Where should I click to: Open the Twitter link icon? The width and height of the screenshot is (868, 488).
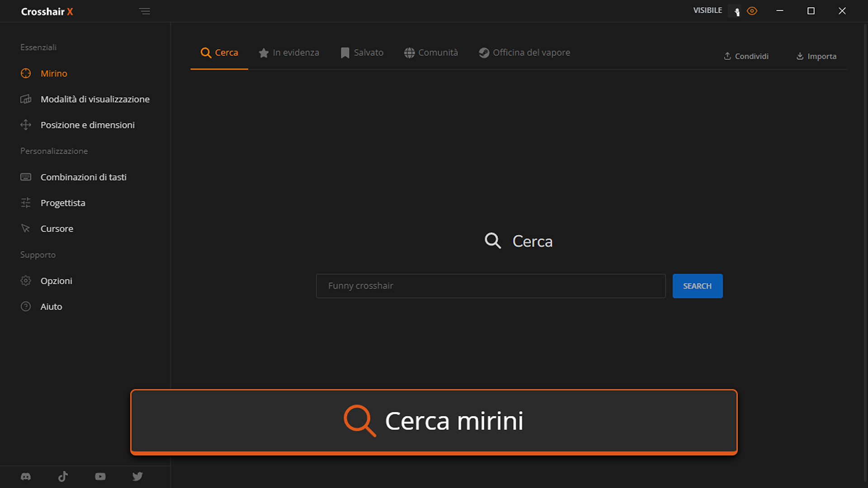click(x=137, y=476)
